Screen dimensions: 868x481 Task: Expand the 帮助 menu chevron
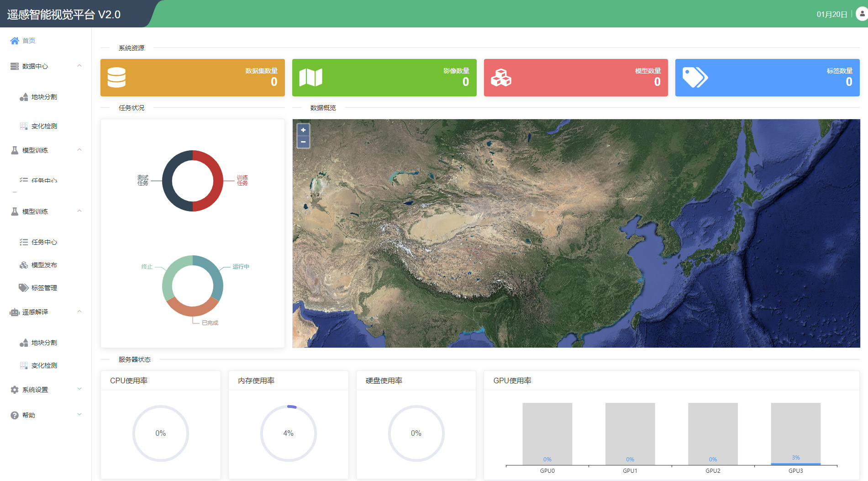tap(79, 415)
